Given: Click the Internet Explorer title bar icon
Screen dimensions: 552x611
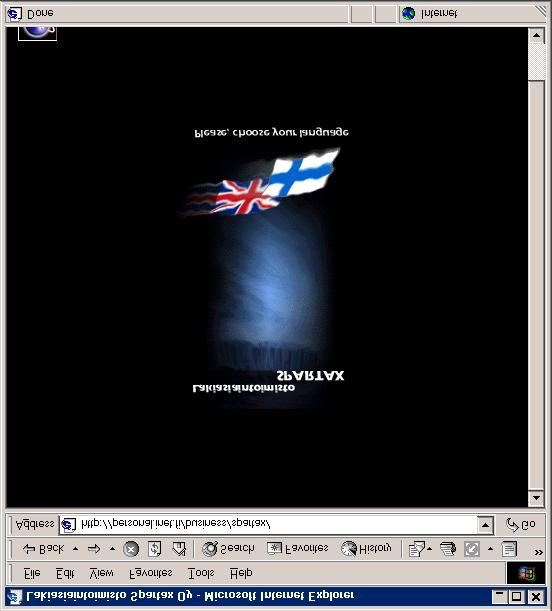Looking at the screenshot, I should pyautogui.click(x=15, y=597).
